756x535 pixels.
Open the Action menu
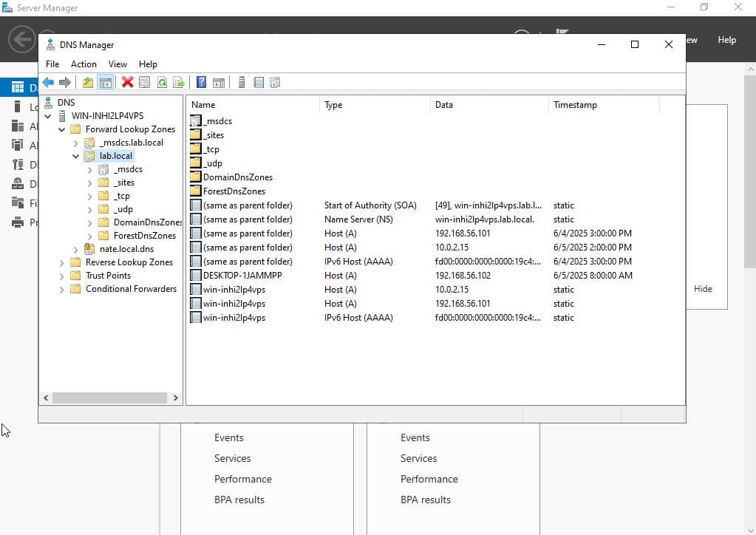(84, 64)
